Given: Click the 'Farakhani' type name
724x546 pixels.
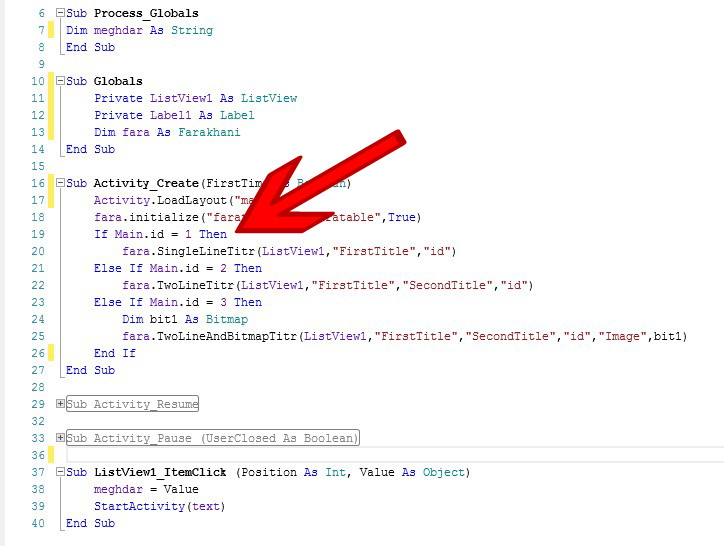Looking at the screenshot, I should 209,132.
